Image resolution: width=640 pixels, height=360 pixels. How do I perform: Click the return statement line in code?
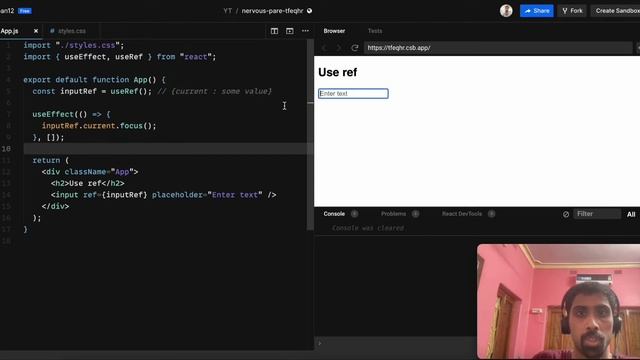click(51, 160)
